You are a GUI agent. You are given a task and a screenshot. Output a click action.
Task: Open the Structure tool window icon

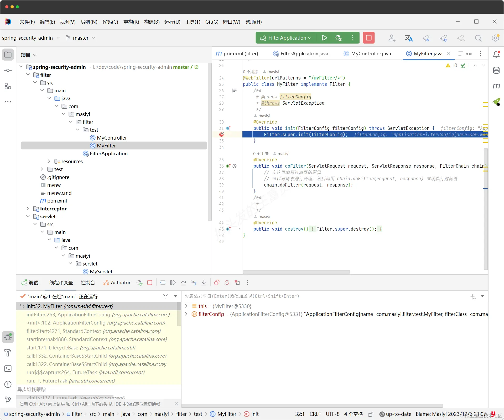(8, 86)
